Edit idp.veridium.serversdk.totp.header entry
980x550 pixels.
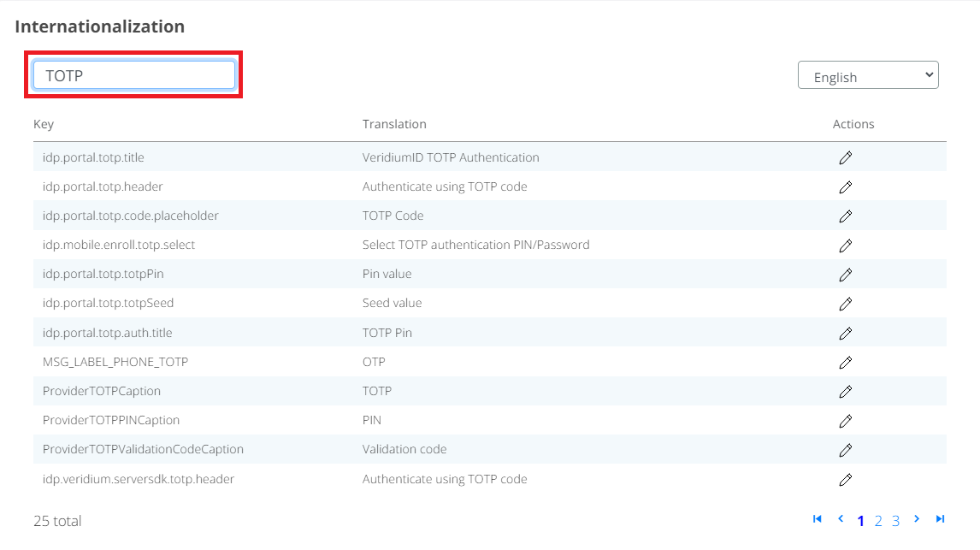pyautogui.click(x=845, y=479)
